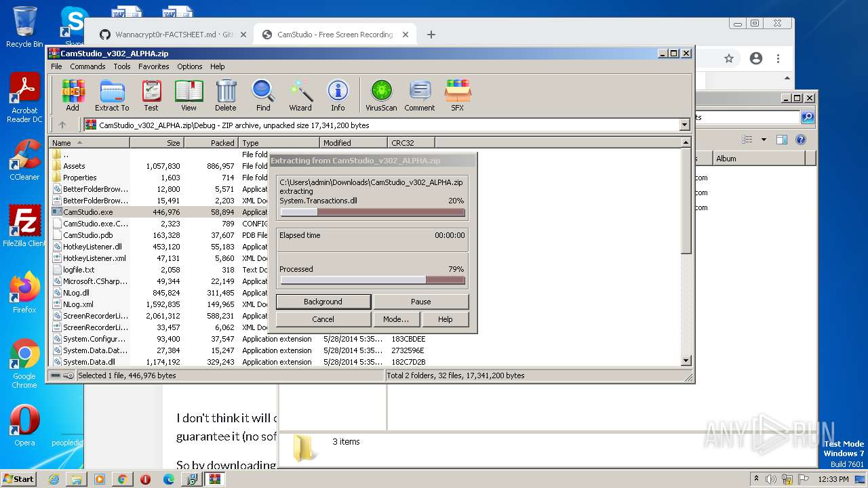This screenshot has height=488, width=868.
Task: Expand the archive path dropdown
Action: [684, 125]
